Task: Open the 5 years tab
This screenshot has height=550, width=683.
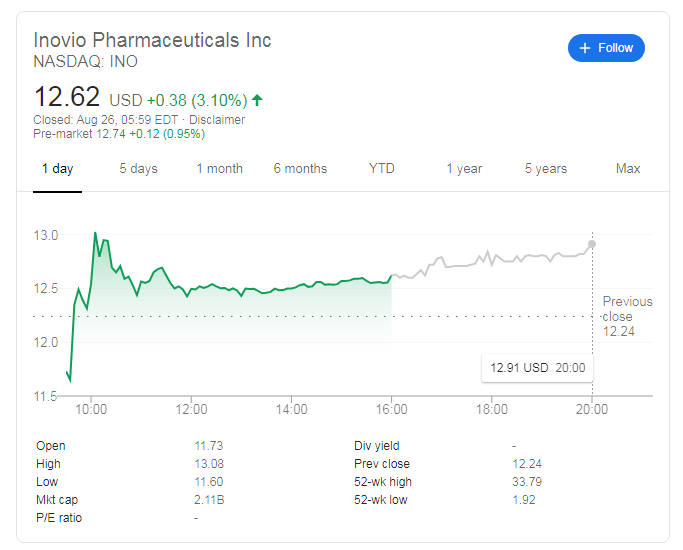Action: click(x=546, y=169)
